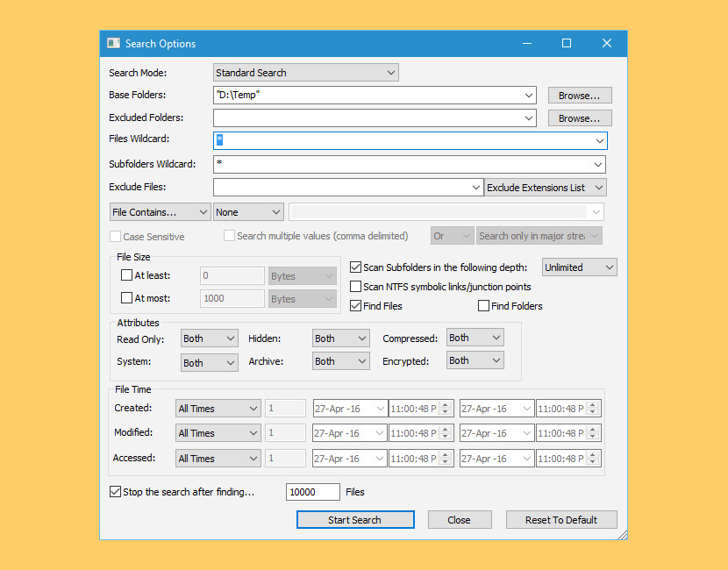This screenshot has width=728, height=570.
Task: Open the Encrypted attribute dropdown
Action: tap(475, 360)
